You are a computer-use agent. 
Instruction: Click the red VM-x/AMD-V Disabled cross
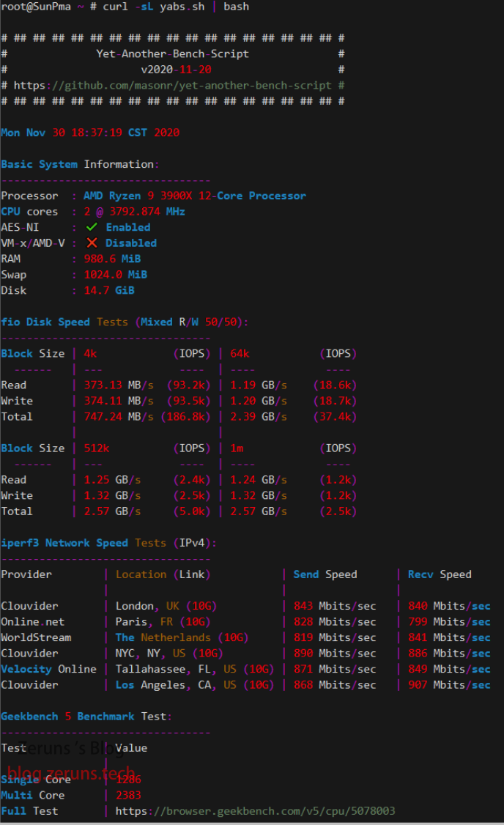coord(92,243)
